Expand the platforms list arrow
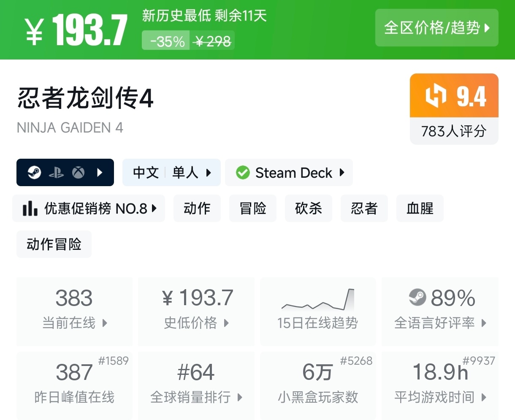The width and height of the screenshot is (515, 420). (100, 172)
